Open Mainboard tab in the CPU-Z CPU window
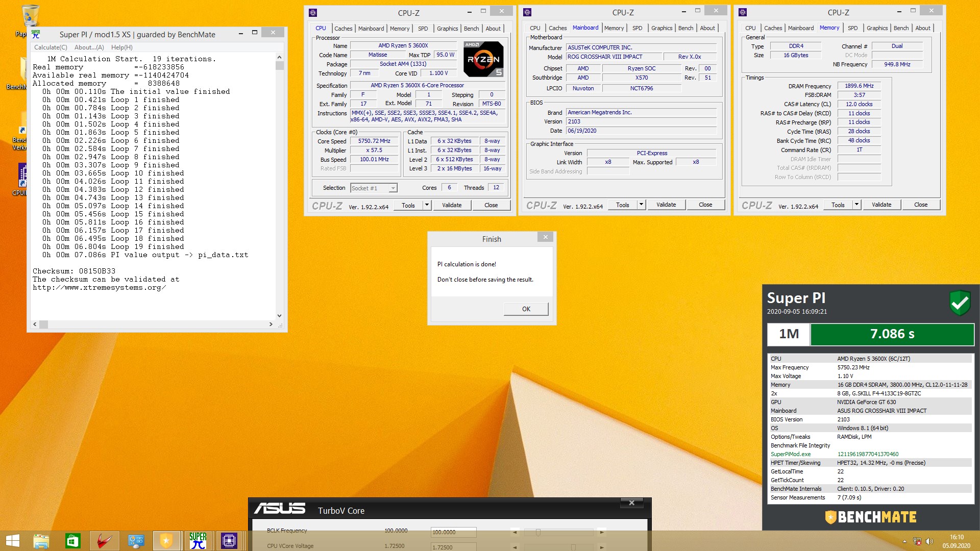The width and height of the screenshot is (980, 551). [371, 29]
